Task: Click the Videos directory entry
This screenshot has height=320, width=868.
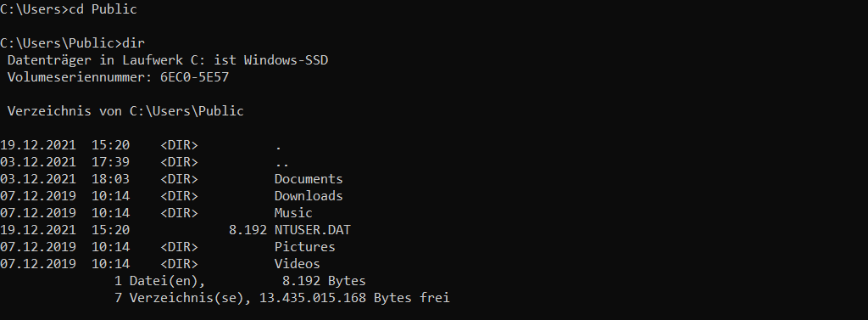Action: (298, 263)
